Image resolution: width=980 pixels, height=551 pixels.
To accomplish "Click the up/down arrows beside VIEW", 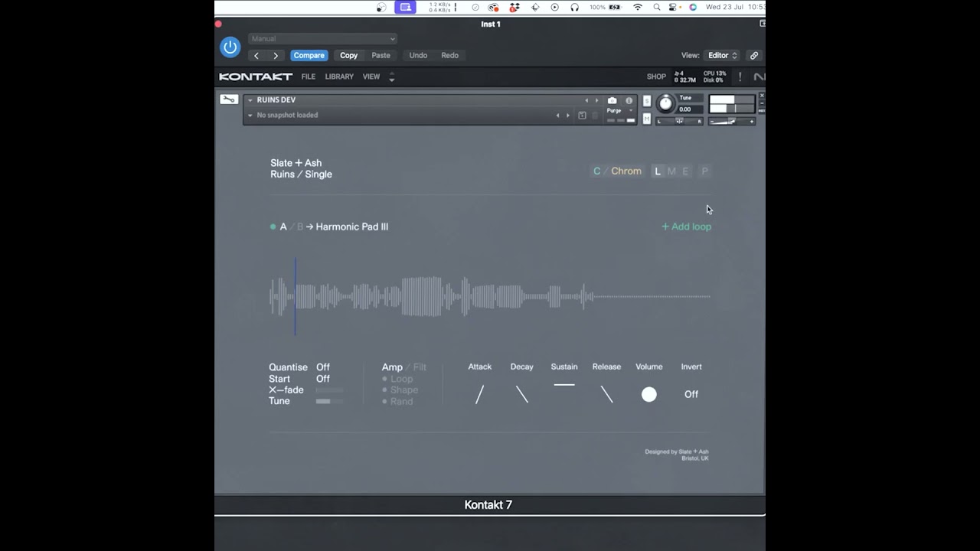I will [391, 77].
